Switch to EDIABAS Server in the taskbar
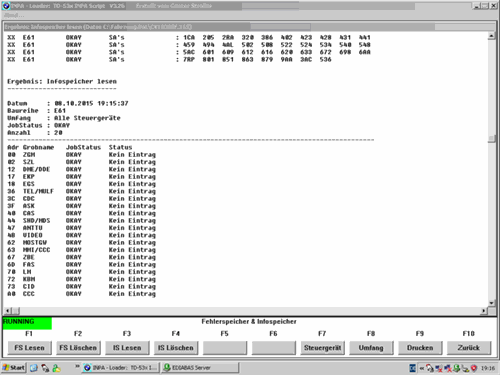Image resolution: width=500 pixels, height=375 pixels. tap(200, 368)
